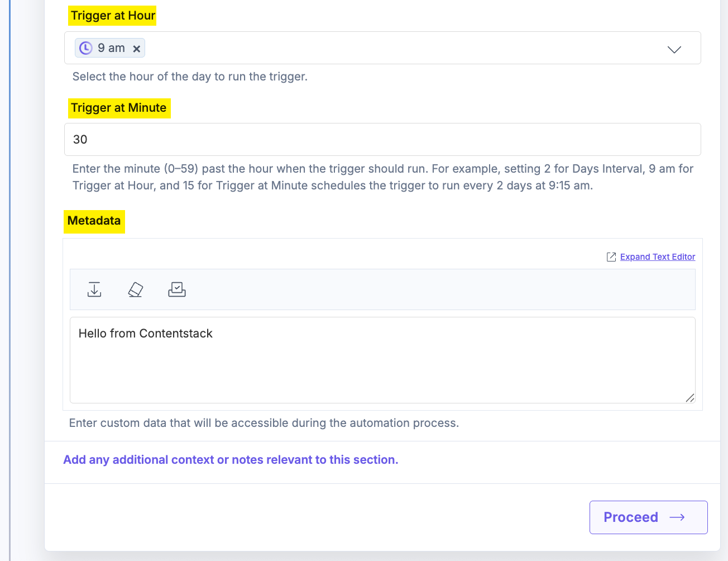Click the Trigger at Minute label

coord(119,108)
